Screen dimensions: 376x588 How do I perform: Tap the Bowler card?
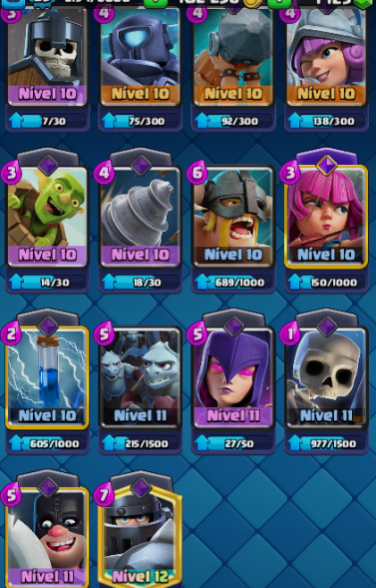click(233, 55)
